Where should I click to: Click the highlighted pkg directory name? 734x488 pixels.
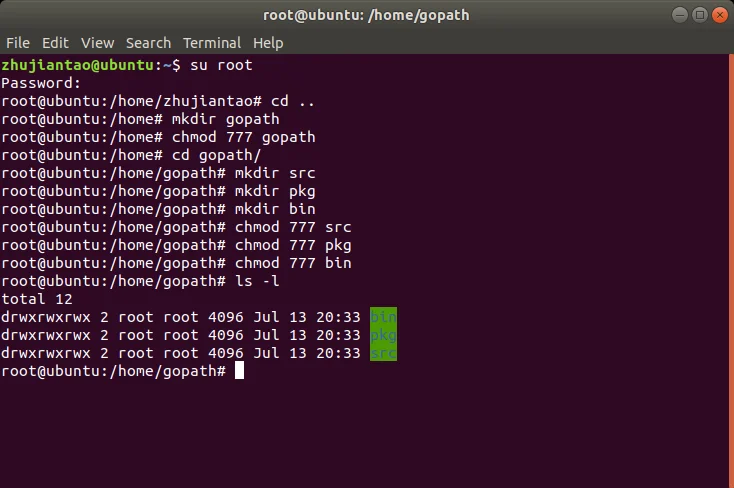pyautogui.click(x=383, y=335)
